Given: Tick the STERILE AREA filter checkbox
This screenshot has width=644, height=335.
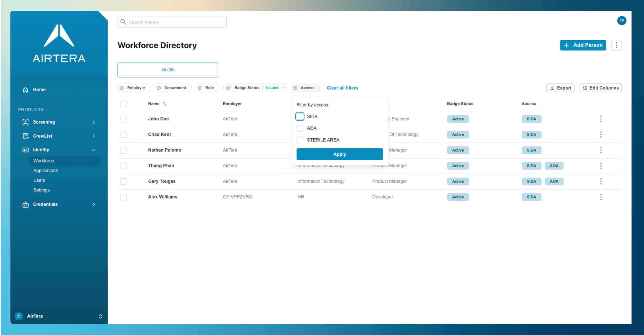Looking at the screenshot, I should [300, 140].
